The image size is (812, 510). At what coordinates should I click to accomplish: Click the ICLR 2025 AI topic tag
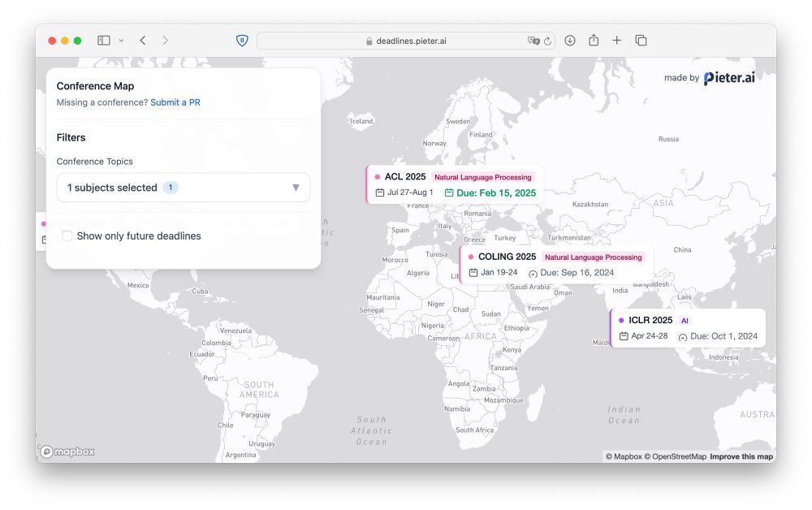coord(685,321)
